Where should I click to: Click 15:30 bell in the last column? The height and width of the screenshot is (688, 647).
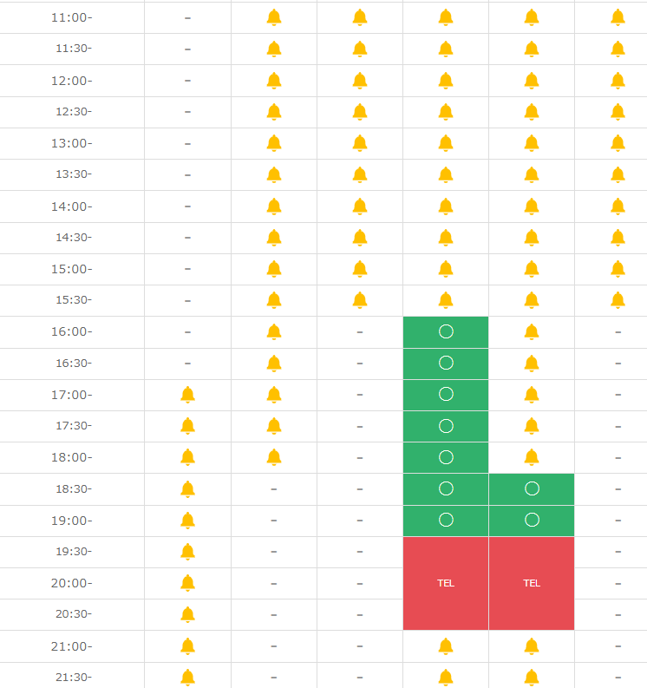(618, 300)
